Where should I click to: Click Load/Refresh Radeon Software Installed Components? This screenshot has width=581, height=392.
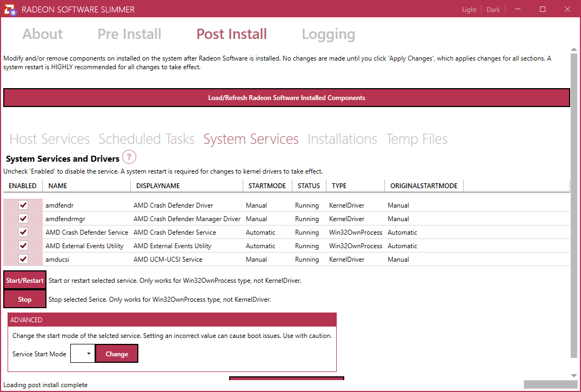coord(286,97)
